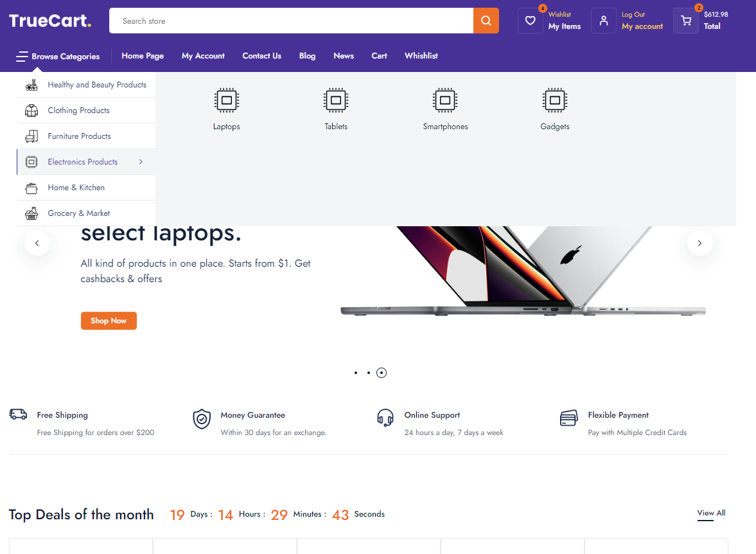756x554 pixels.
Task: Open the View All deals link
Action: pyautogui.click(x=711, y=513)
